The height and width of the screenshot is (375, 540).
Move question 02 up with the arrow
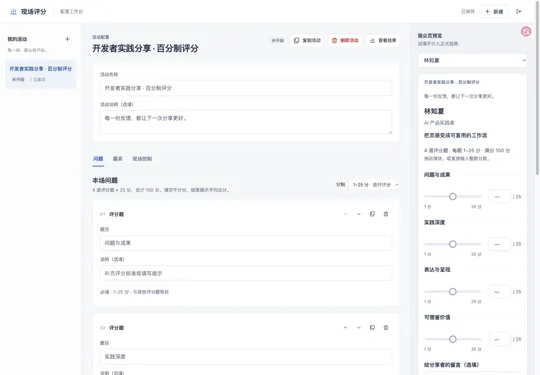pos(345,327)
